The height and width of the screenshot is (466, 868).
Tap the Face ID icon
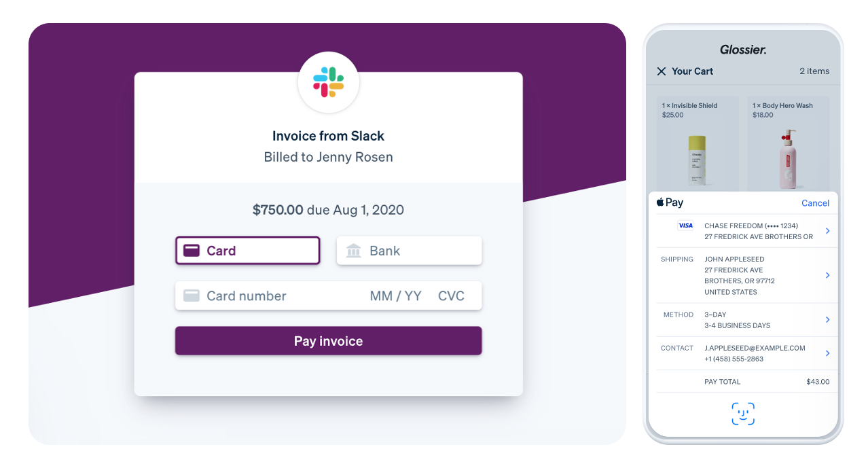coord(743,414)
